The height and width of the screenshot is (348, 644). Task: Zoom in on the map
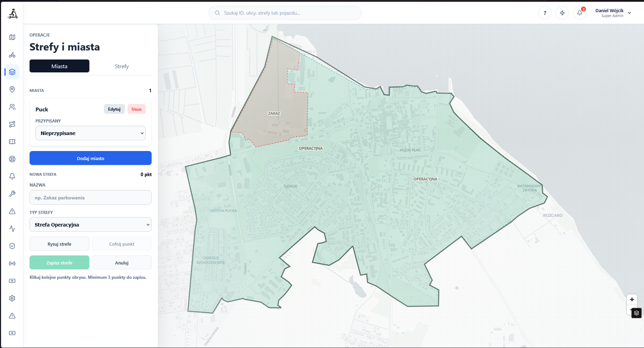[x=632, y=299]
